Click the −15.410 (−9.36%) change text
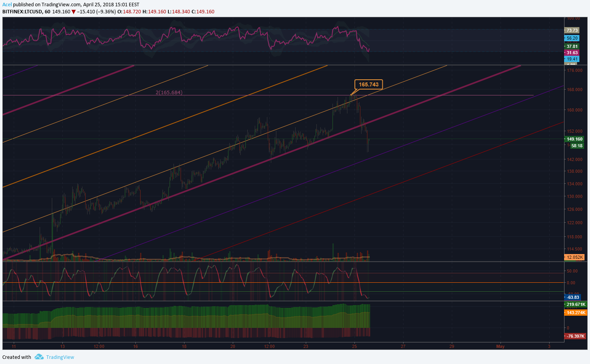The width and height of the screenshot is (590, 364). [96, 12]
